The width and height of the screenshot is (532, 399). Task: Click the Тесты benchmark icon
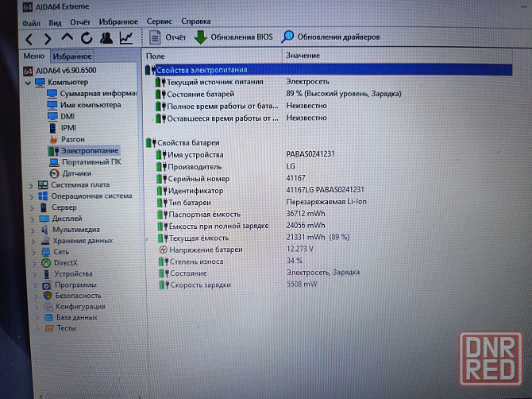49,328
